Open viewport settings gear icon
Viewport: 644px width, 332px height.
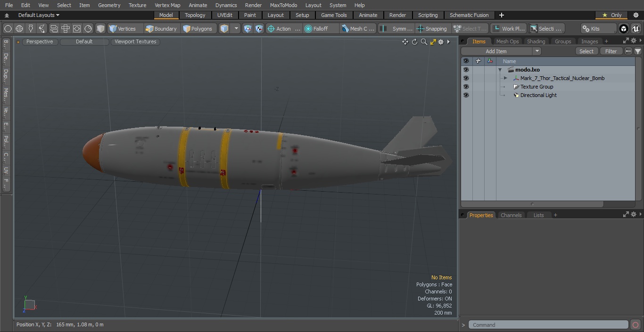point(441,42)
